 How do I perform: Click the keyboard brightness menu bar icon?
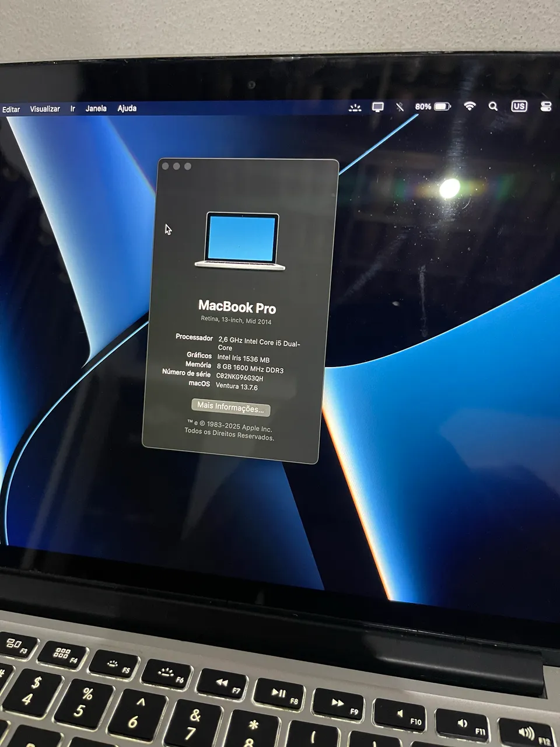click(x=355, y=107)
